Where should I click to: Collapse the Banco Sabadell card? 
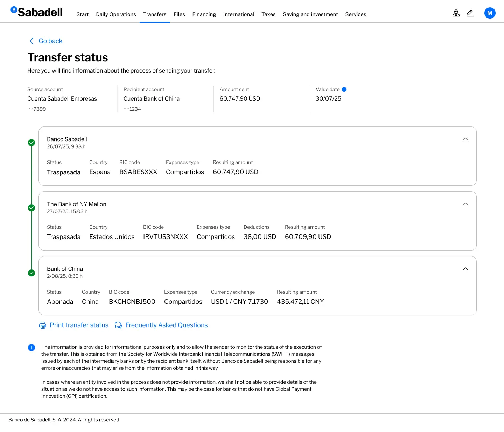click(465, 139)
